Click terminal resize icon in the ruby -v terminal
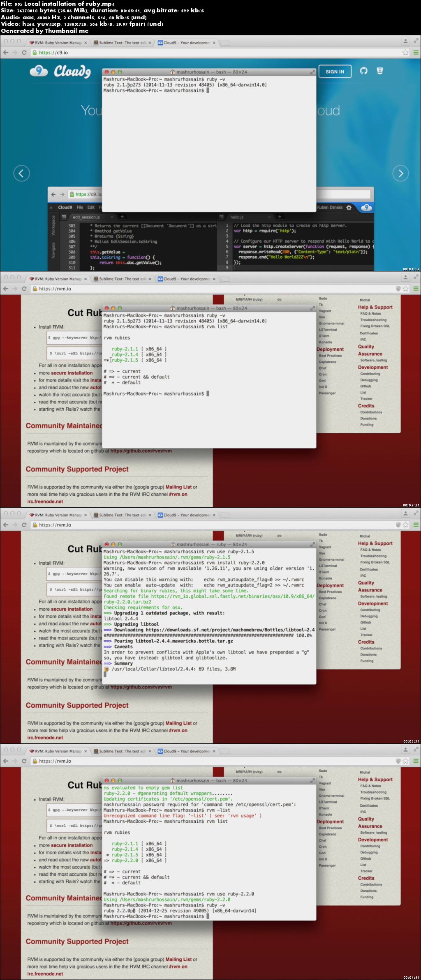The width and height of the screenshot is (421, 980). pyautogui.click(x=312, y=72)
